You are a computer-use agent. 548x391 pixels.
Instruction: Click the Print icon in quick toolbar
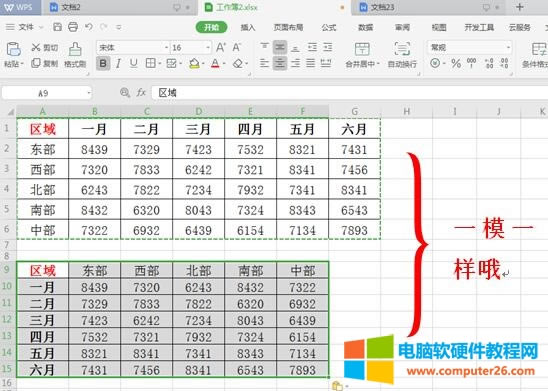pyautogui.click(x=73, y=27)
